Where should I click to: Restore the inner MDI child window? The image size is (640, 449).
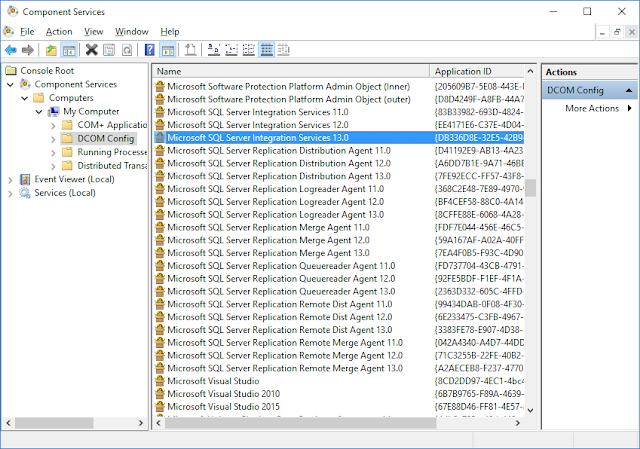[617, 32]
